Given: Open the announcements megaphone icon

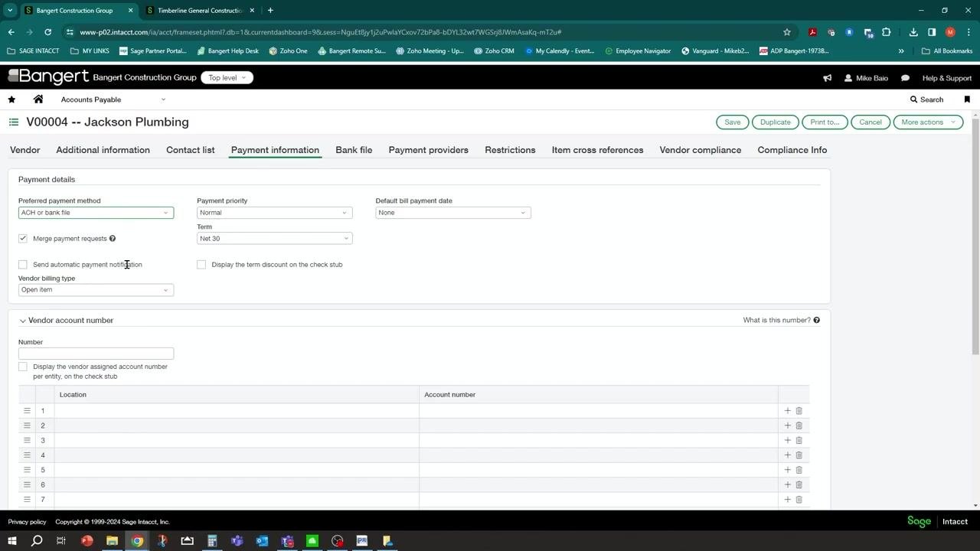Looking at the screenshot, I should [x=827, y=78].
